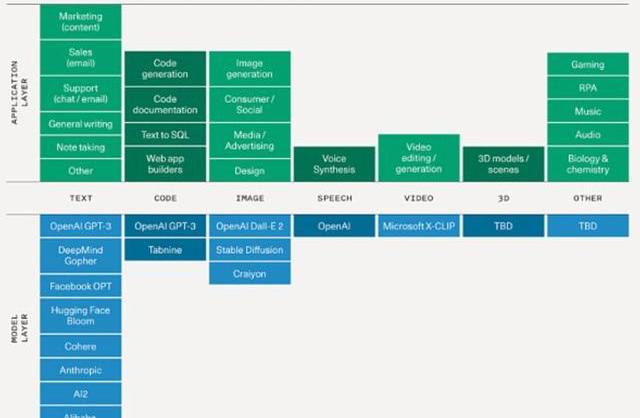Viewport: 640px width, 418px height.
Task: Click the Support (chat / email) box
Action: 80,93
